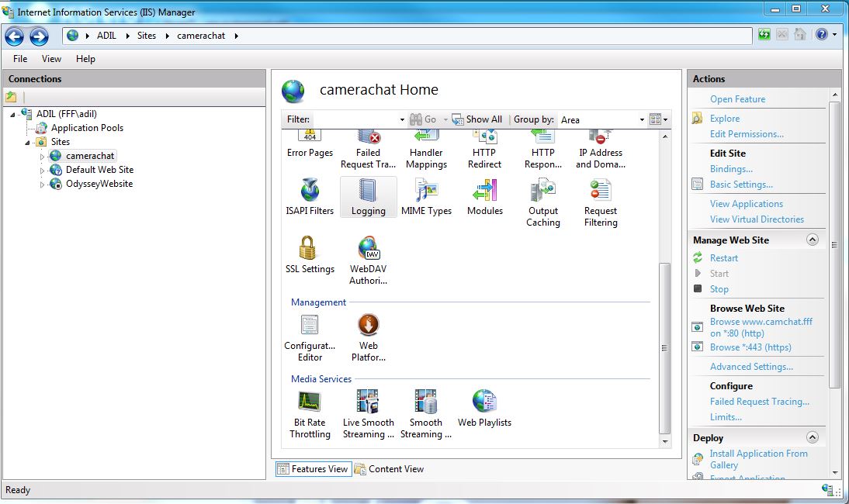Image resolution: width=849 pixels, height=504 pixels.
Task: Open Web Playlists feature
Action: [484, 409]
